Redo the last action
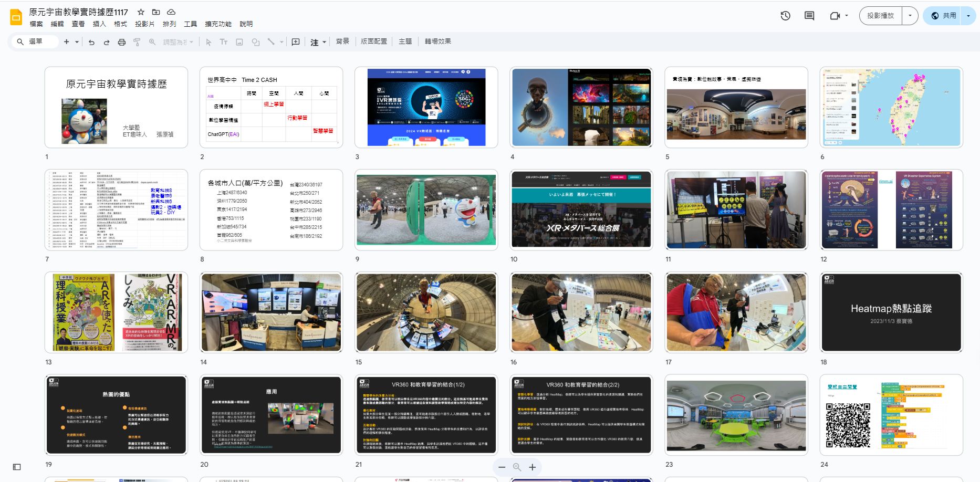The height and width of the screenshot is (482, 980). point(107,42)
